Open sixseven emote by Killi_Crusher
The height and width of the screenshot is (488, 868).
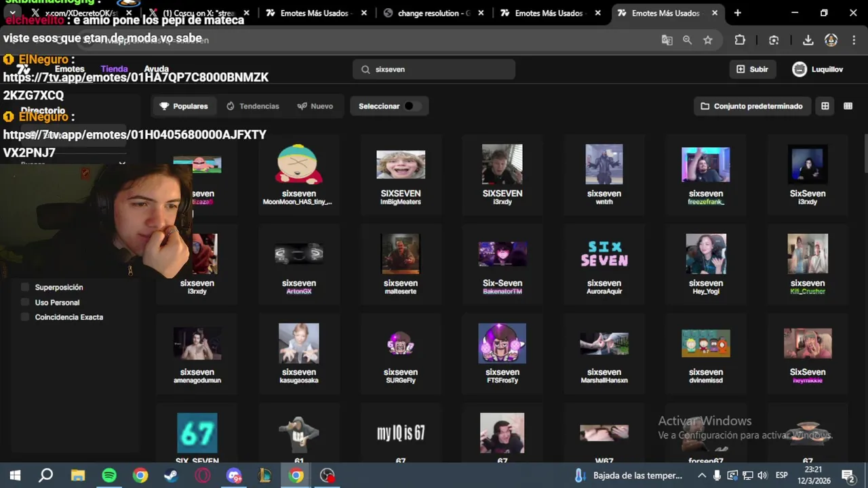[808, 264]
